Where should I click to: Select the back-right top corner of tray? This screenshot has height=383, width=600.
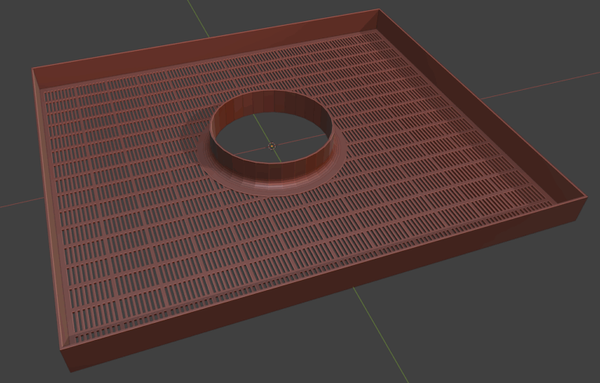(378, 11)
